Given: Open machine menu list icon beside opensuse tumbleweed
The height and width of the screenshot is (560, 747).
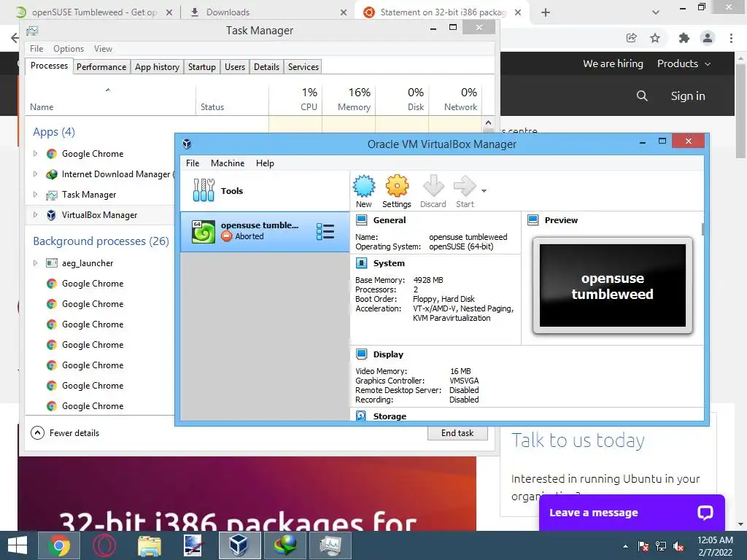Looking at the screenshot, I should [325, 231].
